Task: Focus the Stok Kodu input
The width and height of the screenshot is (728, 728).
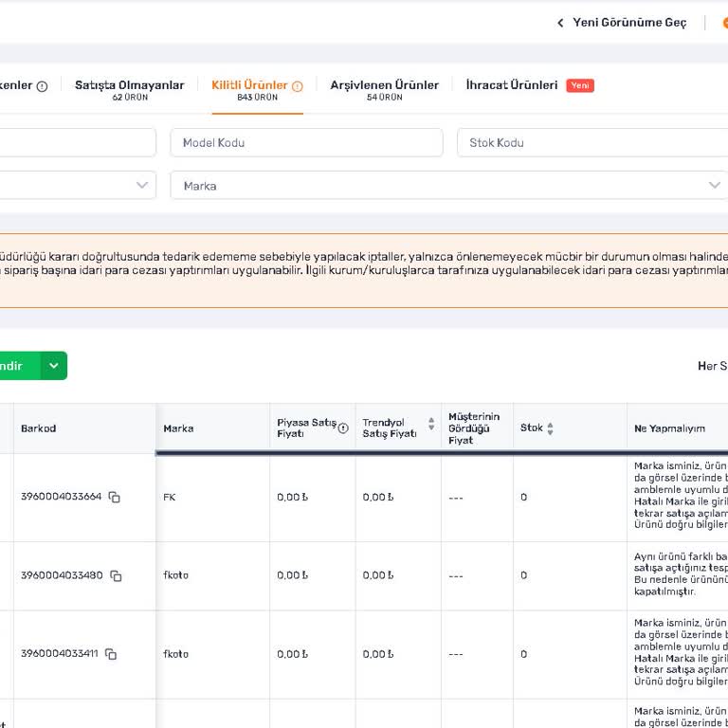Action: point(592,143)
